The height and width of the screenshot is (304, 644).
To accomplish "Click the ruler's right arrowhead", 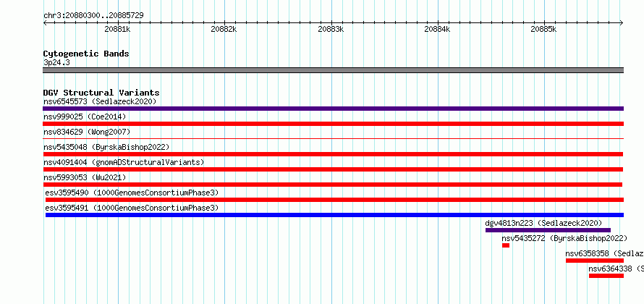I will [622, 23].
